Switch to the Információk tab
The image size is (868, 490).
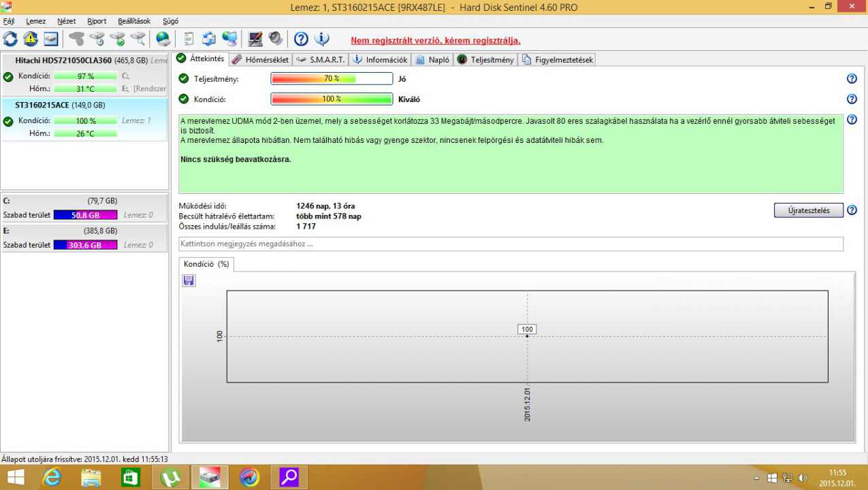coord(380,60)
